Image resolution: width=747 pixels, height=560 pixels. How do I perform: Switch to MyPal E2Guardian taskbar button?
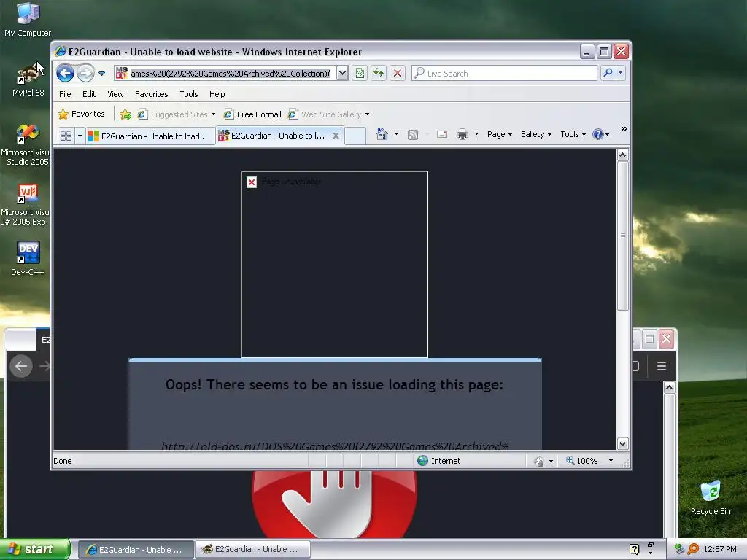coord(253,549)
